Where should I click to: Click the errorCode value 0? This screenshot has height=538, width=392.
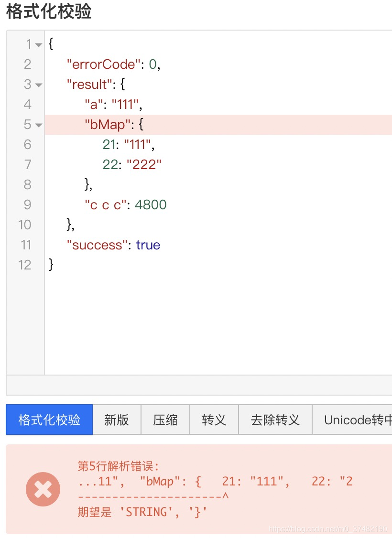pyautogui.click(x=152, y=64)
